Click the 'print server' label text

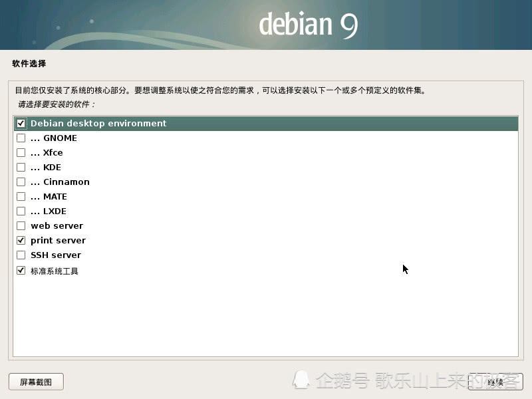(58, 241)
